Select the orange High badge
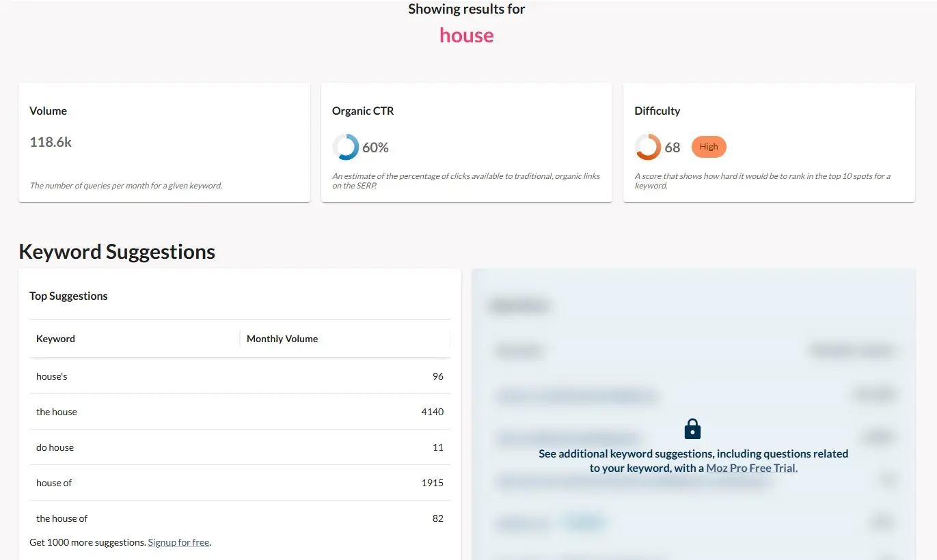 click(x=708, y=146)
